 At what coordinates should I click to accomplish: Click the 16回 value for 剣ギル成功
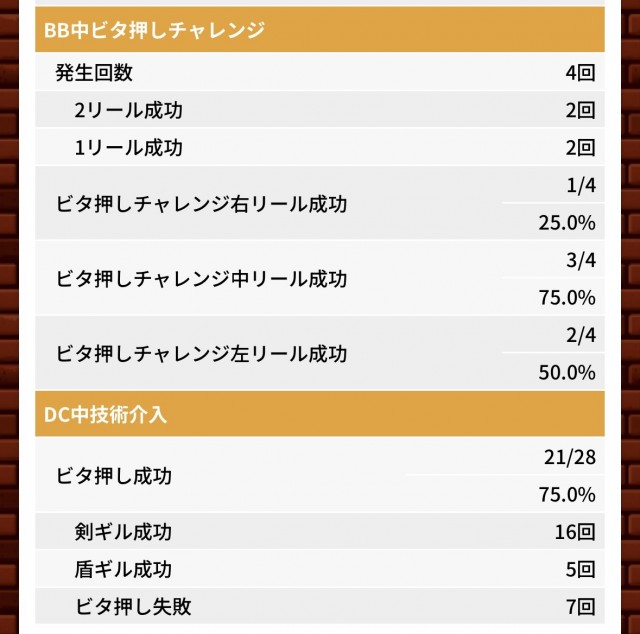tap(575, 531)
